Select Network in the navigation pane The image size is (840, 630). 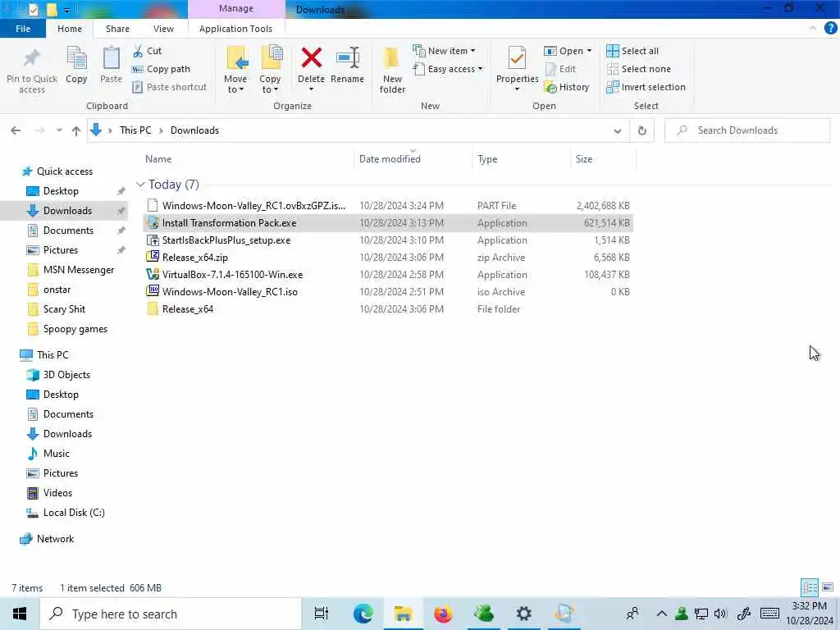point(47,539)
